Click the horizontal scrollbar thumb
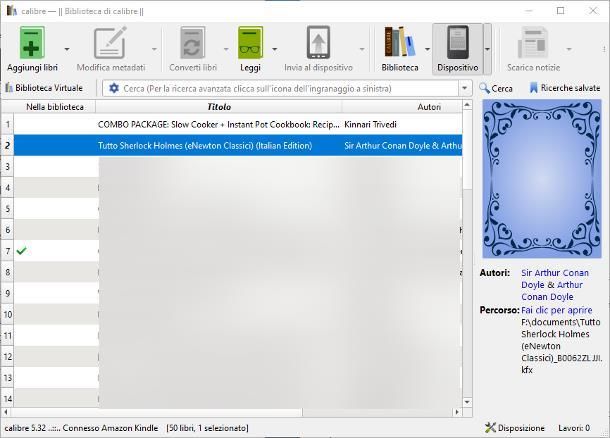Image resolution: width=610 pixels, height=438 pixels. pos(157,412)
